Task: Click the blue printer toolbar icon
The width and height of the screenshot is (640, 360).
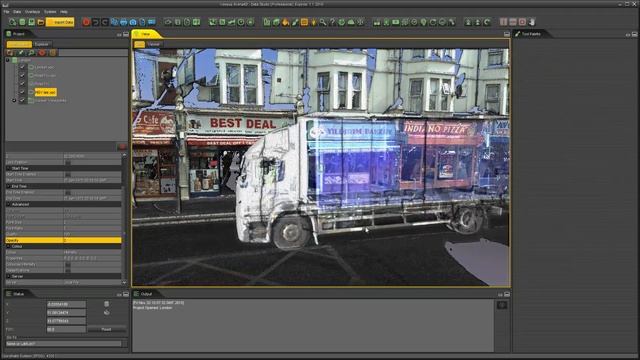Action: click(124, 22)
